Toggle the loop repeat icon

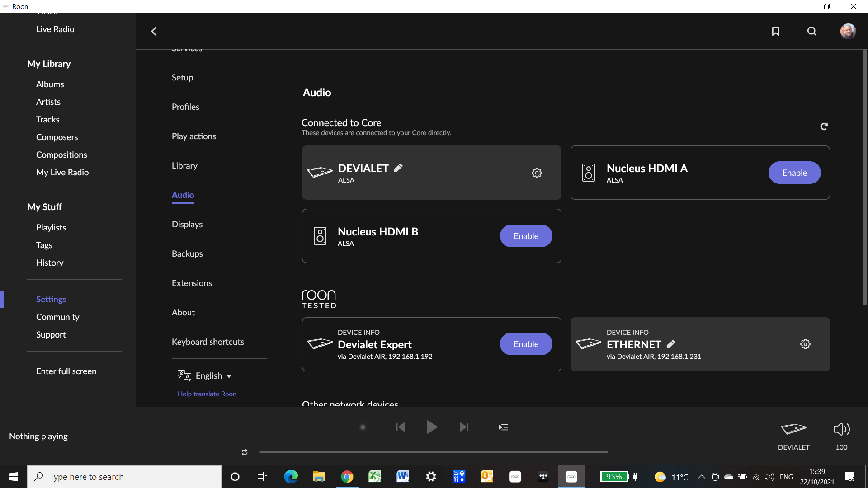245,452
